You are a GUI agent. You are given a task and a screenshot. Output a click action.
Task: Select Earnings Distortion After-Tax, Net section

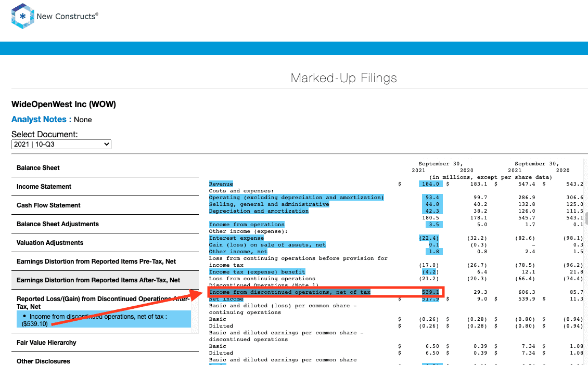(x=105, y=280)
